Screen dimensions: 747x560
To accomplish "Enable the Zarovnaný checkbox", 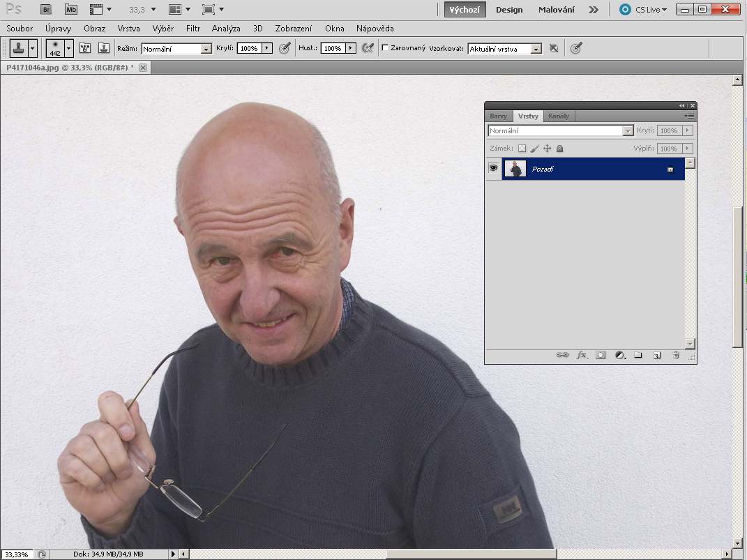I will click(x=386, y=48).
